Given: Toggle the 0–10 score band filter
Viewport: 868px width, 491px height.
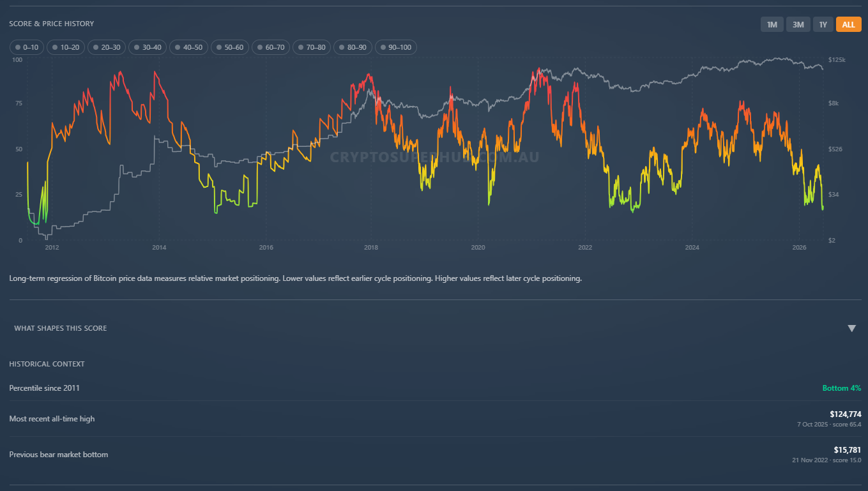Looking at the screenshot, I should click(x=27, y=47).
